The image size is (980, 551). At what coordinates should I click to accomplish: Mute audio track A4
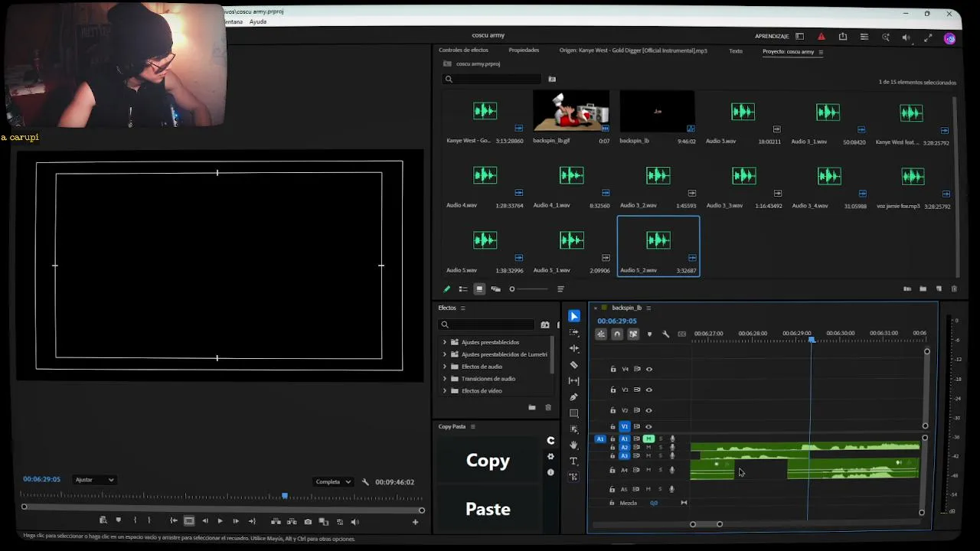coord(648,470)
